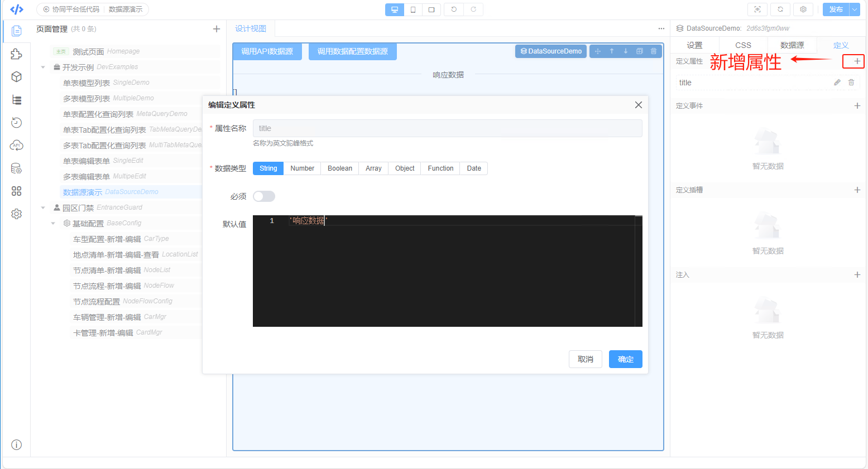Select Function data type
Screen dimensions: 868x469
point(440,168)
